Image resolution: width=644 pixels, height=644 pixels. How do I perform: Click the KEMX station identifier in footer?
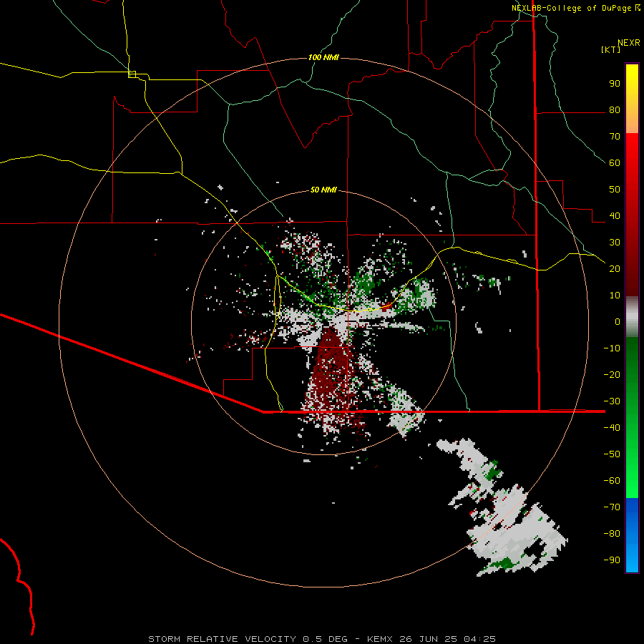click(x=380, y=639)
